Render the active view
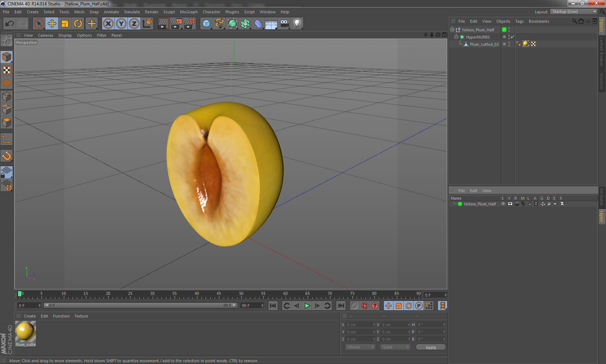 tap(163, 24)
